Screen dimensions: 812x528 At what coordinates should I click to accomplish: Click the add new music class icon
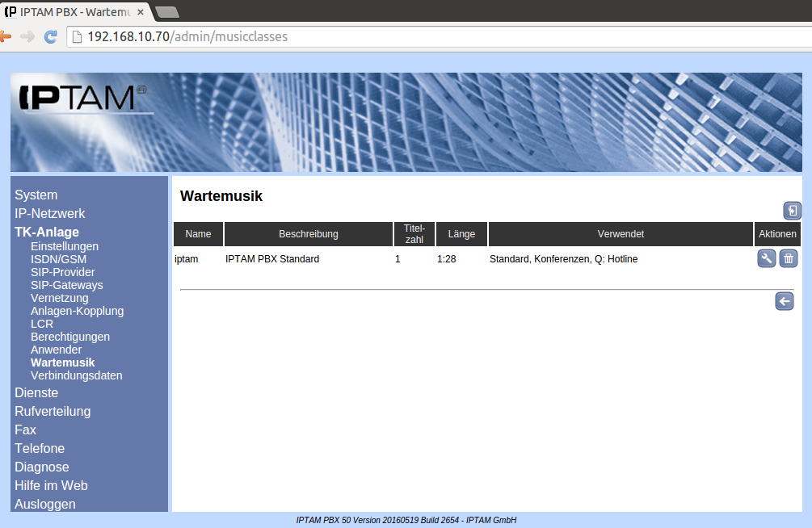(792, 211)
